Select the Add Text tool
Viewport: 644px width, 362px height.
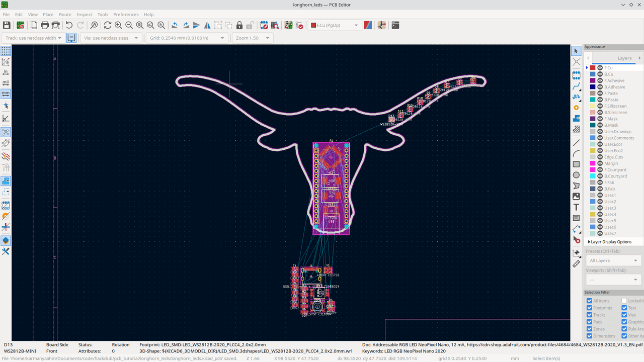576,207
